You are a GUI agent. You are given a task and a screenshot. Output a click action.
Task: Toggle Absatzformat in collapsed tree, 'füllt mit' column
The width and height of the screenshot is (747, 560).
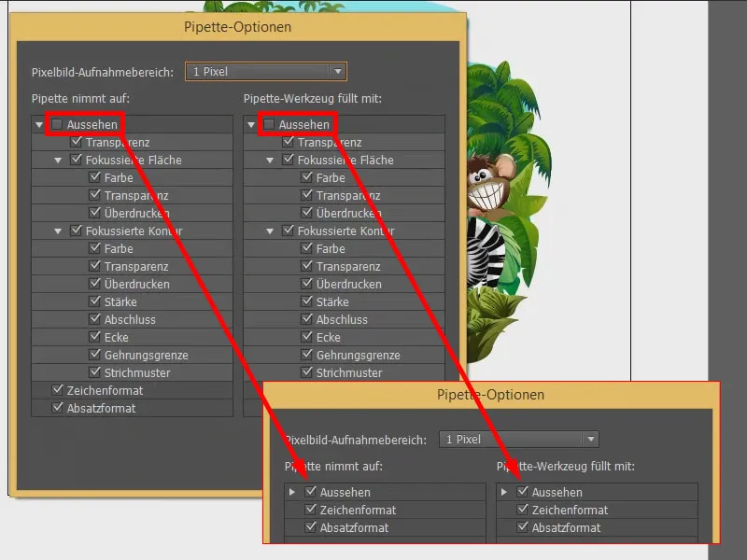(x=523, y=526)
